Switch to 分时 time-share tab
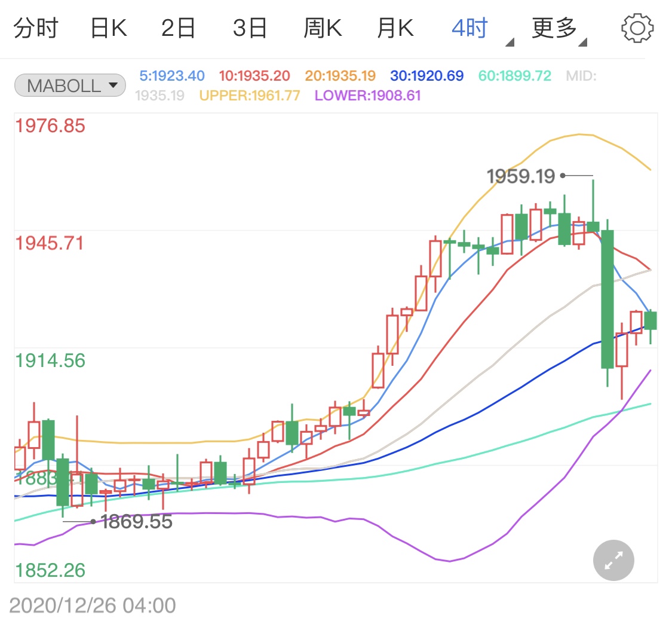The height and width of the screenshot is (630, 672). [36, 28]
